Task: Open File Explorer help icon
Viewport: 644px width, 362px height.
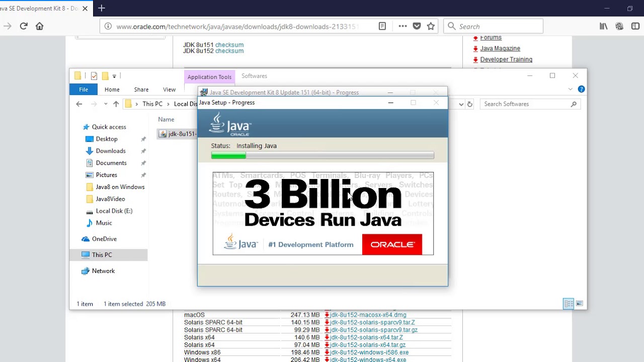Action: (581, 89)
